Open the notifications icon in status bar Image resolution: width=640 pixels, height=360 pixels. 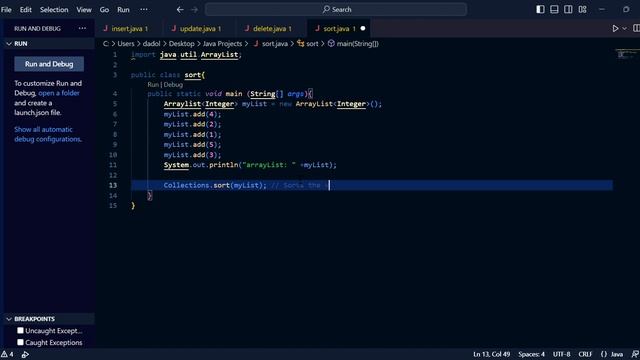click(635, 354)
